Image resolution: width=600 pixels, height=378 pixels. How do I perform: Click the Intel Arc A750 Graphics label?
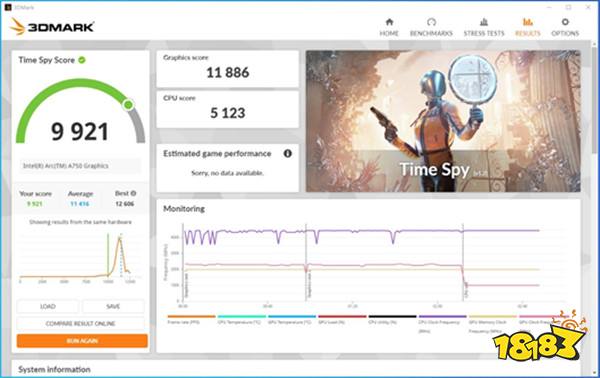tap(66, 166)
